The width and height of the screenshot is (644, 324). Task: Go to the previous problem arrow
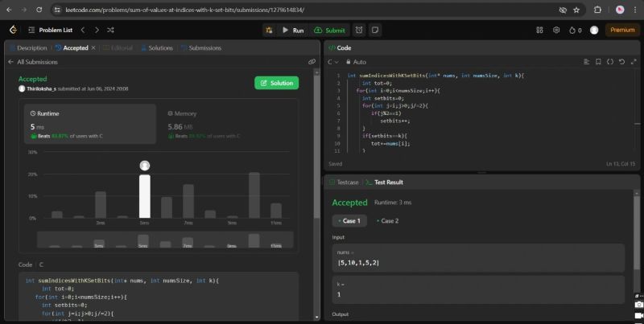[x=83, y=30]
